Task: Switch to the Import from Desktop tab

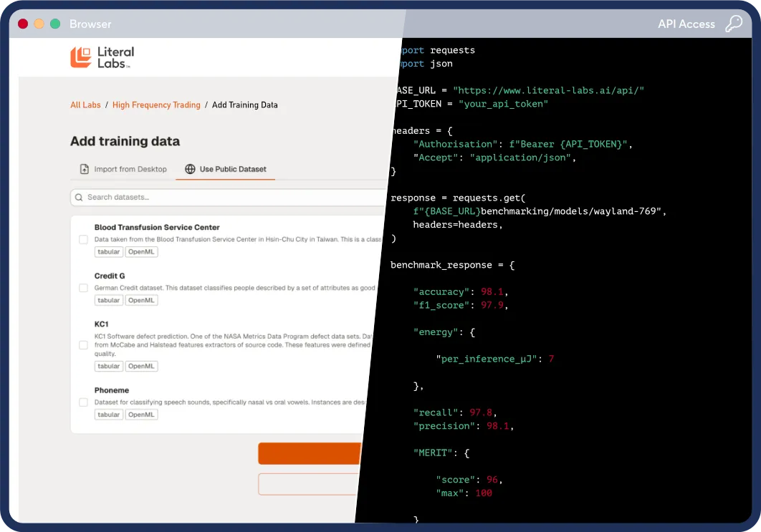Action: [123, 169]
